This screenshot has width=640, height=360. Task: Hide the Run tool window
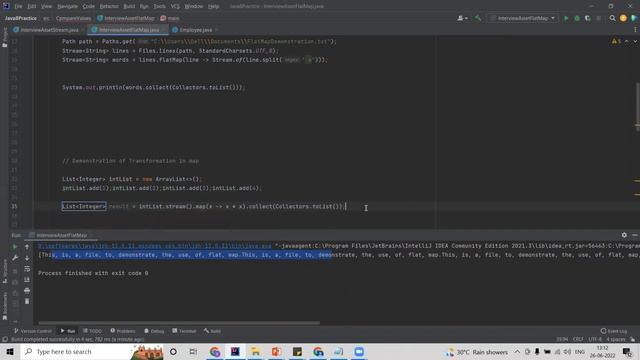point(635,235)
